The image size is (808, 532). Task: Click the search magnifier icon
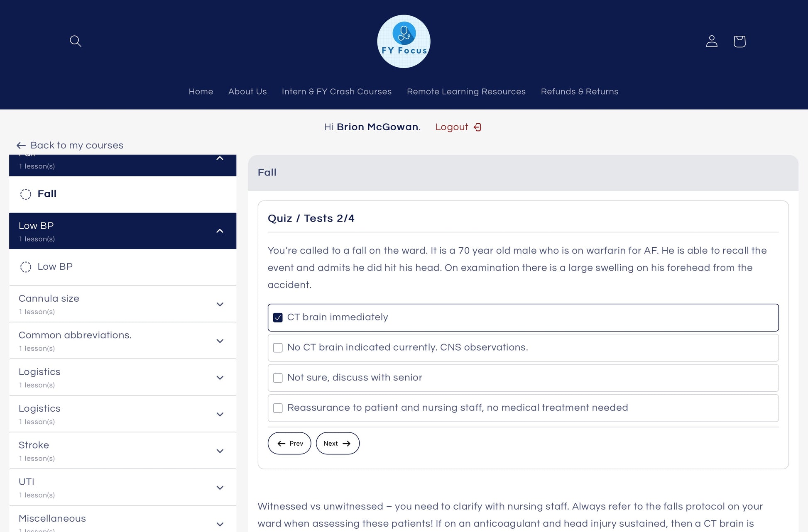click(x=75, y=41)
